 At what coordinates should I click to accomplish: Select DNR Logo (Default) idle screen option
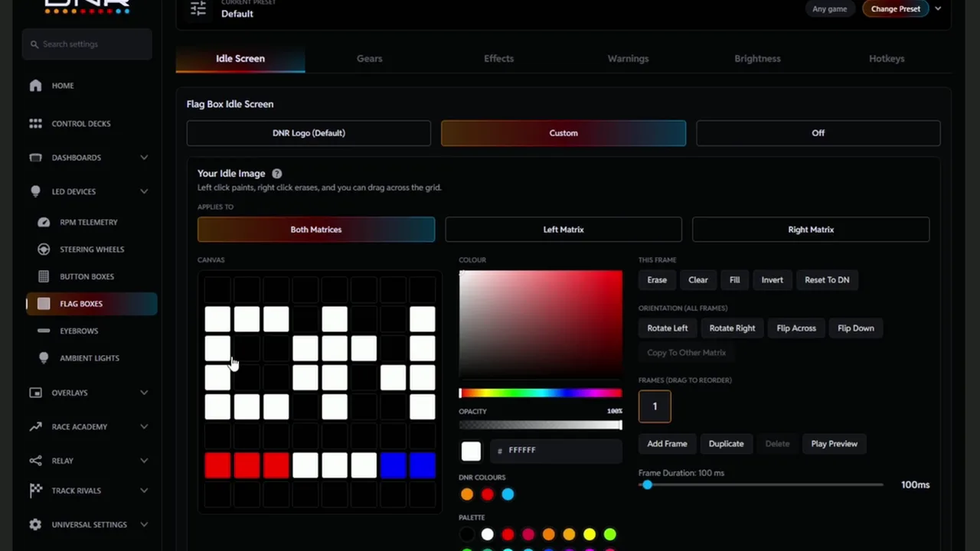(309, 133)
